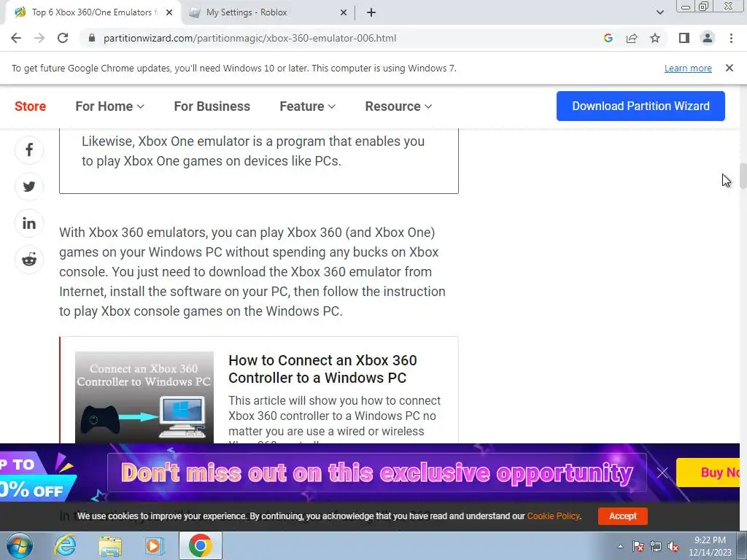Click the Xbox controller article thumbnail
Viewport: 747px width, 560px height.
(x=144, y=397)
